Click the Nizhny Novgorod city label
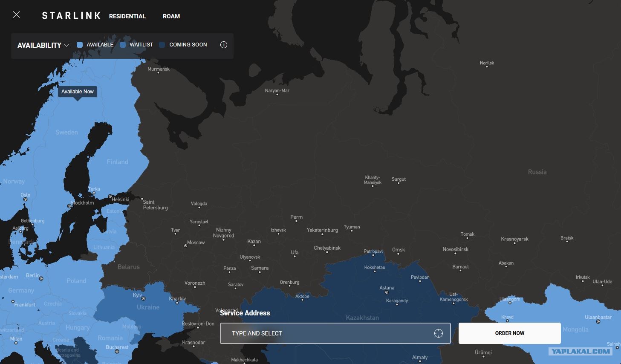The image size is (621, 364). click(224, 233)
